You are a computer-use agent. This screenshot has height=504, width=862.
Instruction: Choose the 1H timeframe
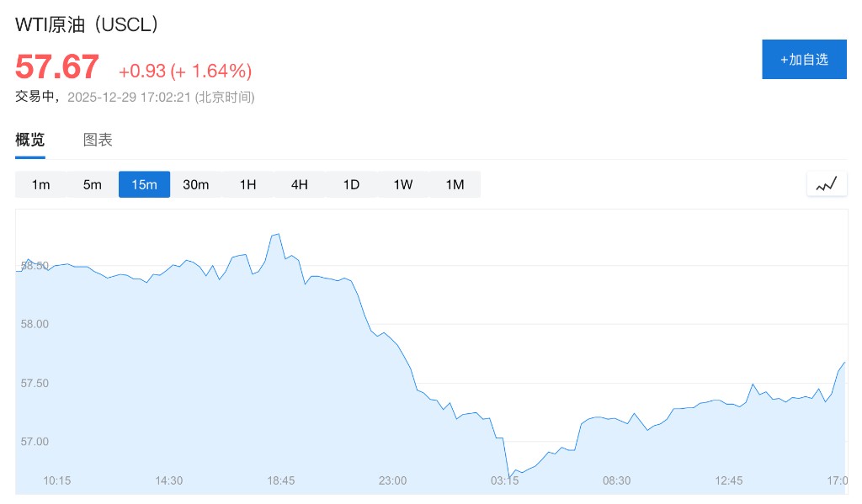pyautogui.click(x=247, y=184)
